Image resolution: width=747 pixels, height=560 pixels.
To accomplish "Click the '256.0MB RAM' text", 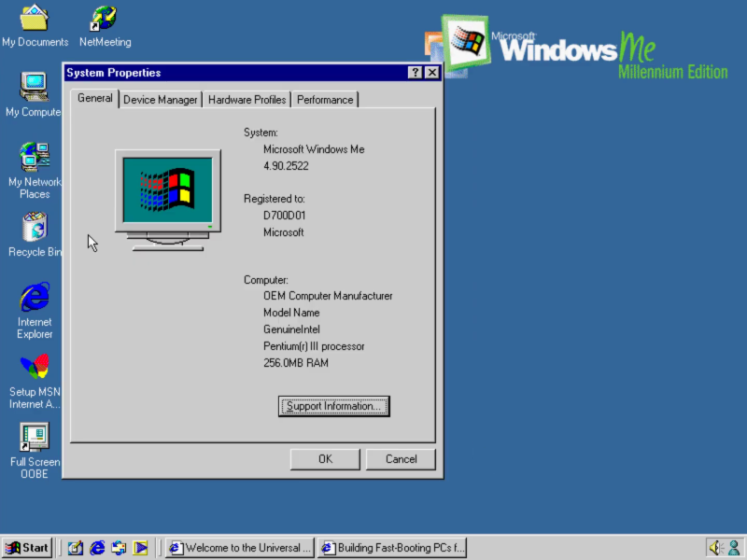I will [296, 363].
